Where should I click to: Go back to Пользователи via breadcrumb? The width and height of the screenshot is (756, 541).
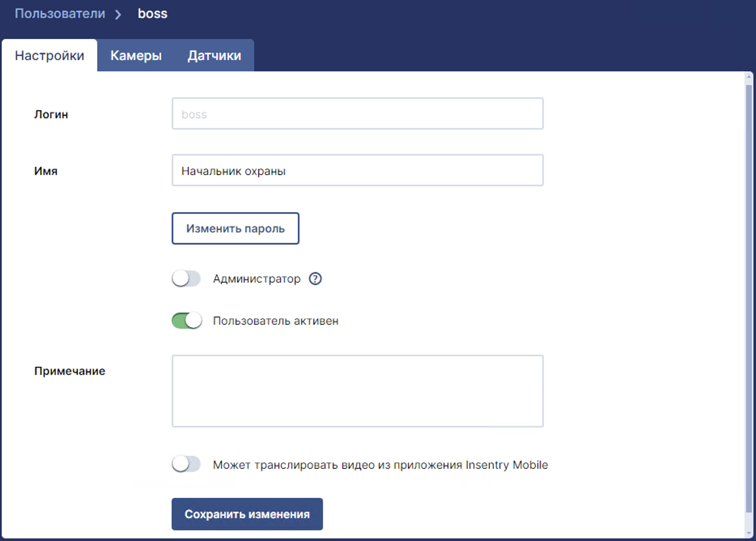coord(60,14)
